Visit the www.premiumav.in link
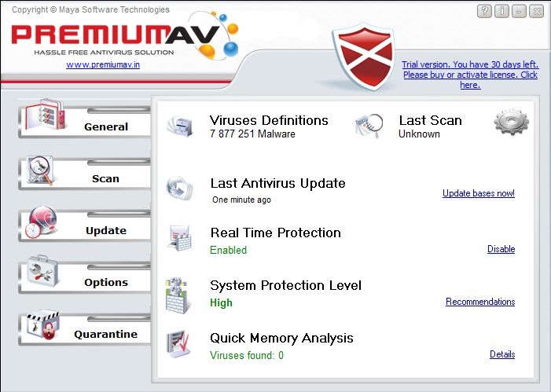 coord(103,65)
